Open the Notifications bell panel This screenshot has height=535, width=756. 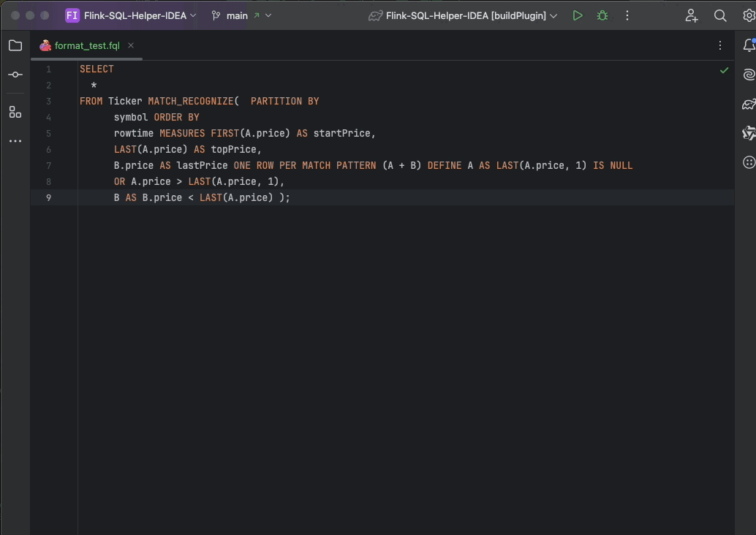(x=749, y=45)
